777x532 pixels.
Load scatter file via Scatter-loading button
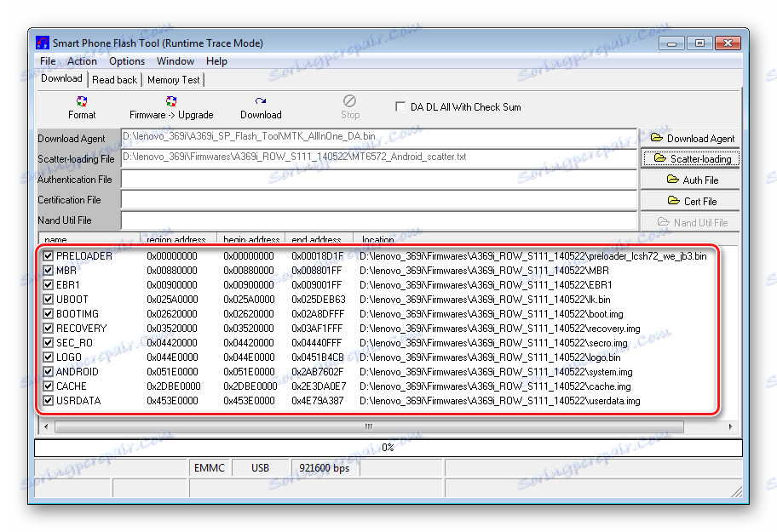[691, 159]
